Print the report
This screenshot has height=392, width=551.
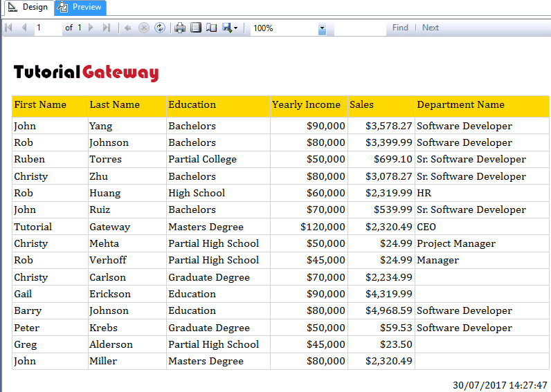tap(180, 28)
